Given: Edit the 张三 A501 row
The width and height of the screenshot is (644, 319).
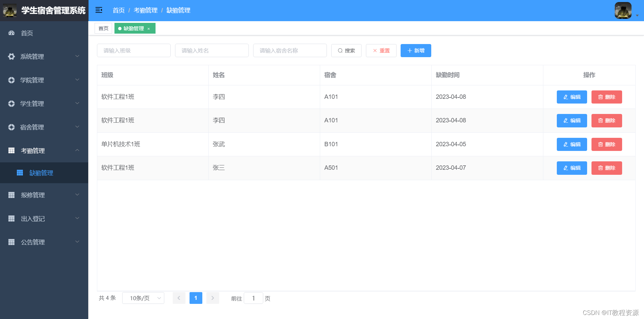Looking at the screenshot, I should (572, 168).
